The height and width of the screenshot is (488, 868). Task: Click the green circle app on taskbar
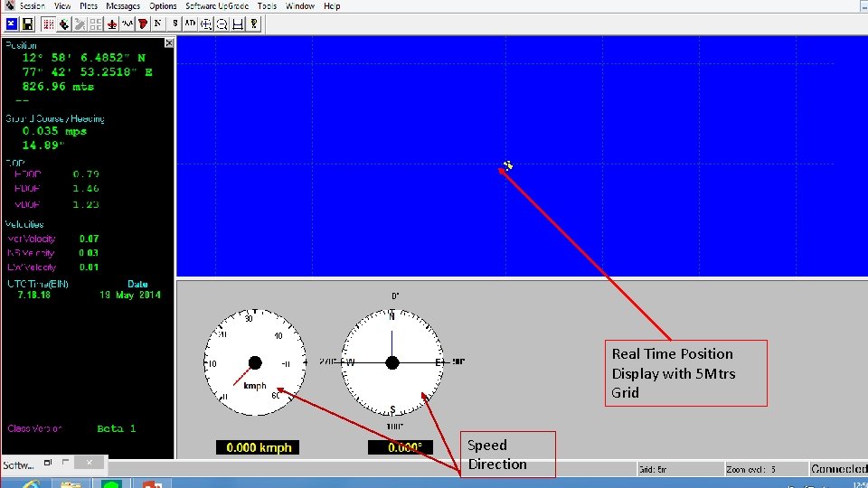(x=111, y=484)
